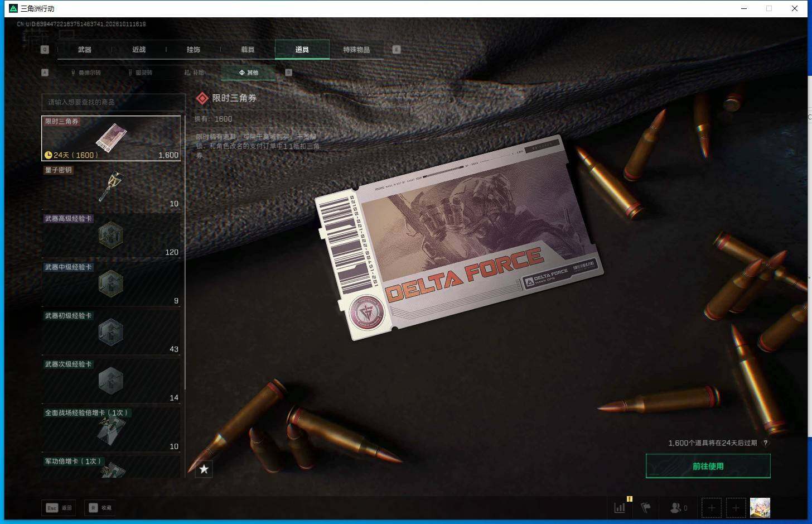The height and width of the screenshot is (524, 812).
Task: Switch to the 武器 tab
Action: point(85,50)
